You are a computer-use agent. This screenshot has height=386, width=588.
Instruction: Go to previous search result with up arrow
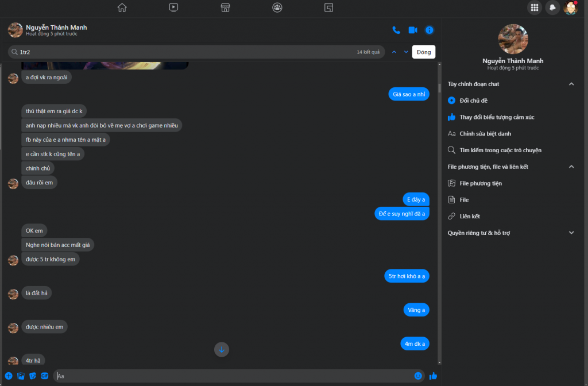pyautogui.click(x=394, y=52)
